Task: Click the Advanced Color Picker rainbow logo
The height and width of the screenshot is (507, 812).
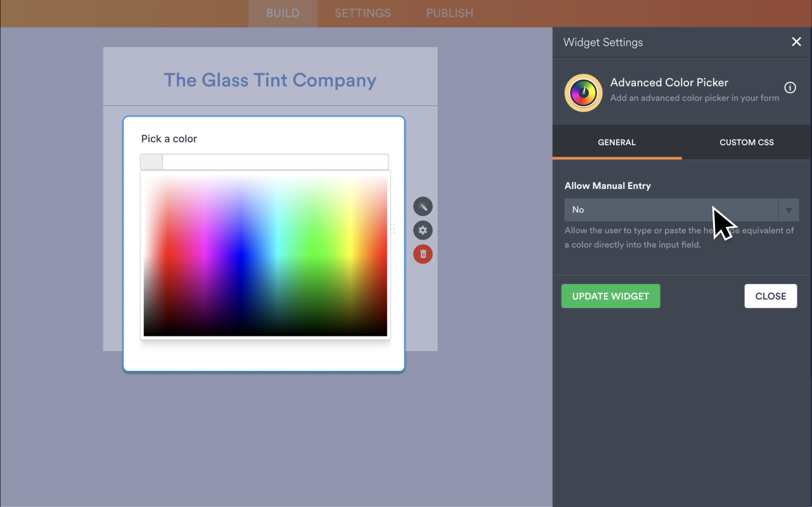Action: pos(583,93)
